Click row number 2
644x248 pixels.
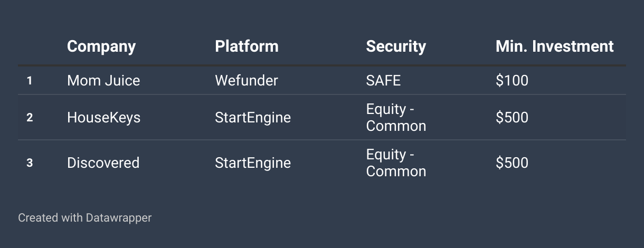click(x=30, y=118)
